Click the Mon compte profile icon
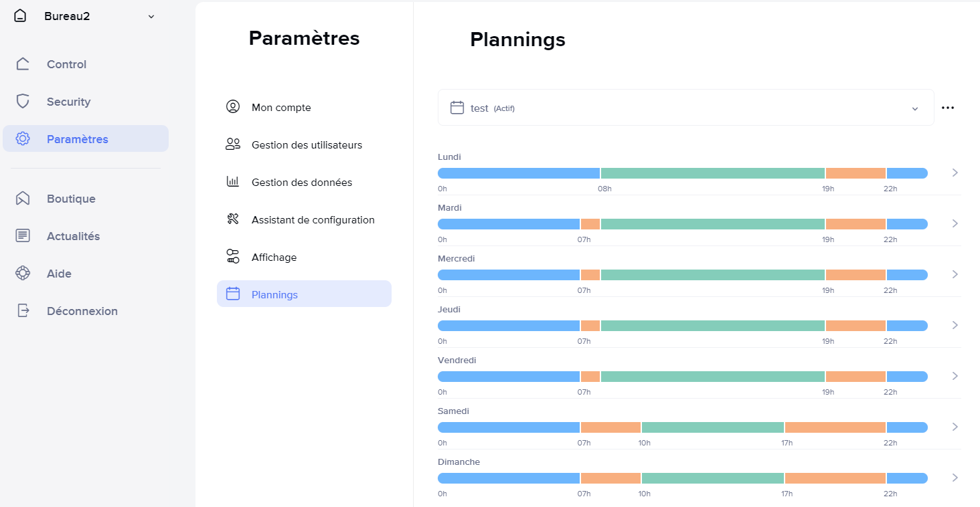This screenshot has width=980, height=507. coord(233,107)
